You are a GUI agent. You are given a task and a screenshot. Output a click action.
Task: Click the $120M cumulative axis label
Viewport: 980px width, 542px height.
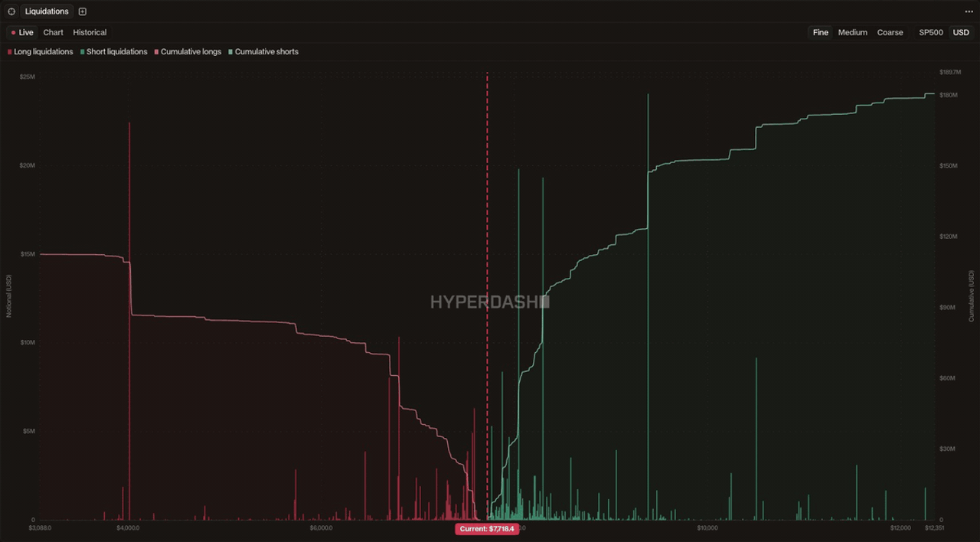point(949,237)
